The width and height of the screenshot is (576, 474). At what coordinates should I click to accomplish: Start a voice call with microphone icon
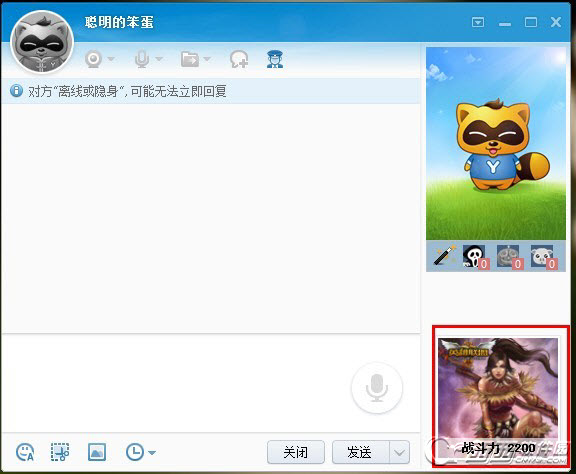point(141,59)
